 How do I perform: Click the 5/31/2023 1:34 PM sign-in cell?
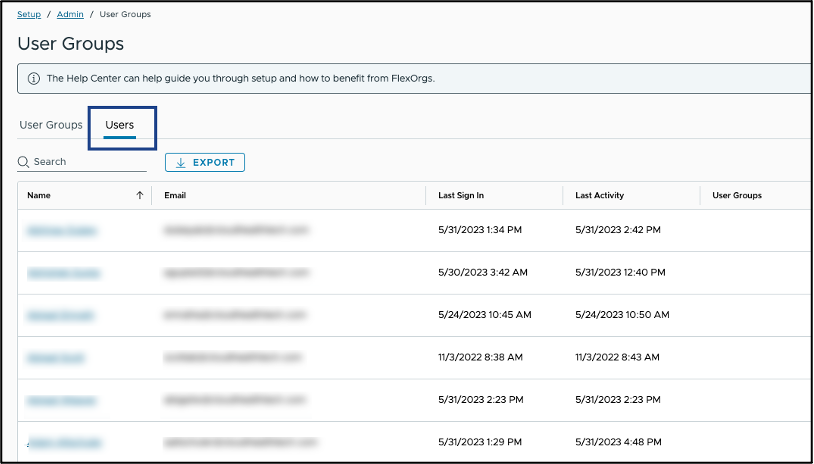(x=480, y=230)
